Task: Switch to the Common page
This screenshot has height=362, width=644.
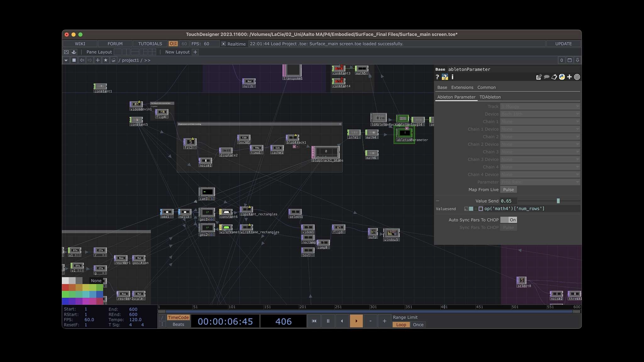Action: tap(486, 87)
